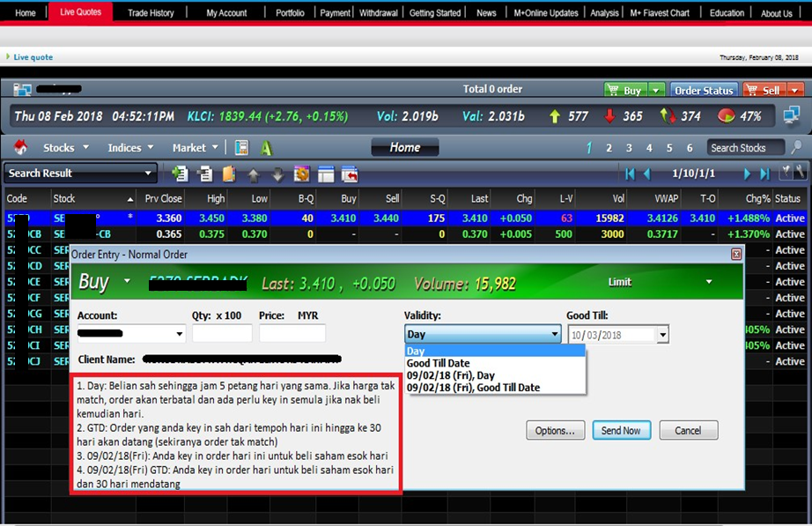Click the home icon left of Stocks
Screen dimensions: 812x526
20,147
